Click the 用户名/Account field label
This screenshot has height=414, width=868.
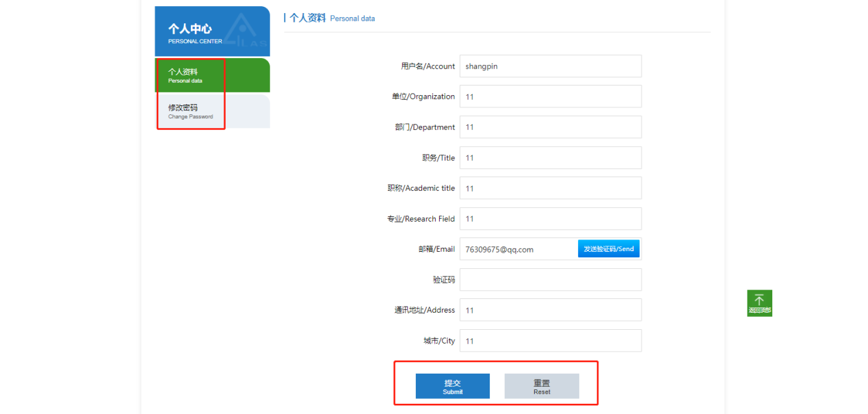428,66
